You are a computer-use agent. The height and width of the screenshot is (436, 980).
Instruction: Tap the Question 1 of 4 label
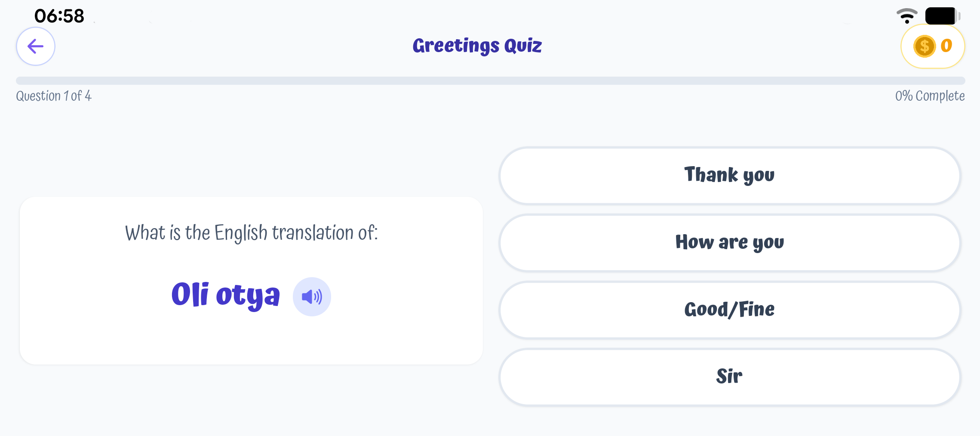pyautogui.click(x=54, y=96)
